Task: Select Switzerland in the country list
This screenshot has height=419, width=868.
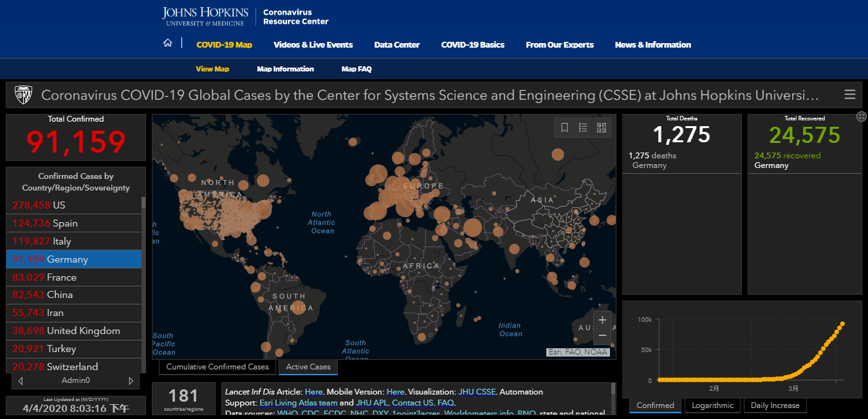Action: [x=74, y=366]
